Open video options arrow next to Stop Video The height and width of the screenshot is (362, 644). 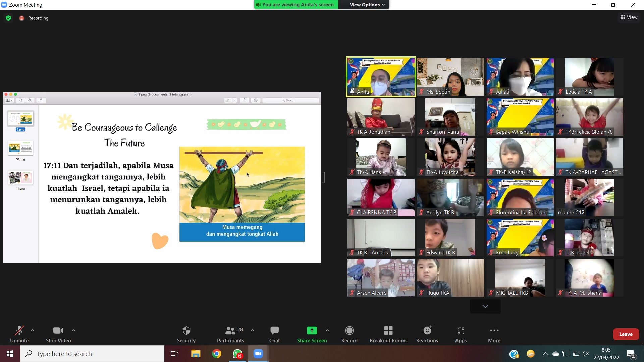coord(74,330)
